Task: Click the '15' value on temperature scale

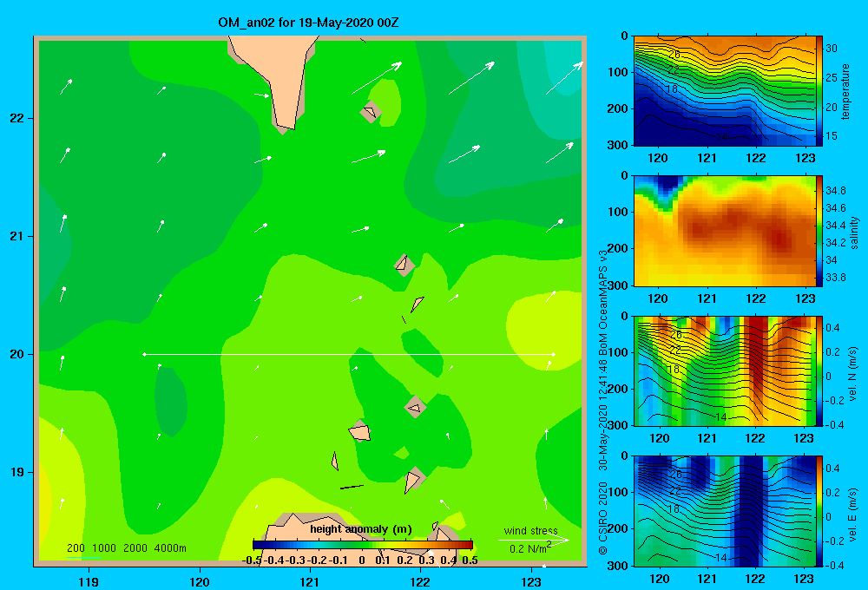Action: pyautogui.click(x=832, y=136)
